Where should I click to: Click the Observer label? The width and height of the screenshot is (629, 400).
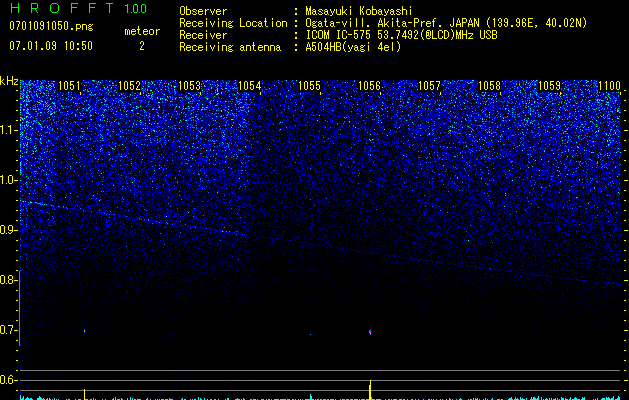[x=203, y=11]
